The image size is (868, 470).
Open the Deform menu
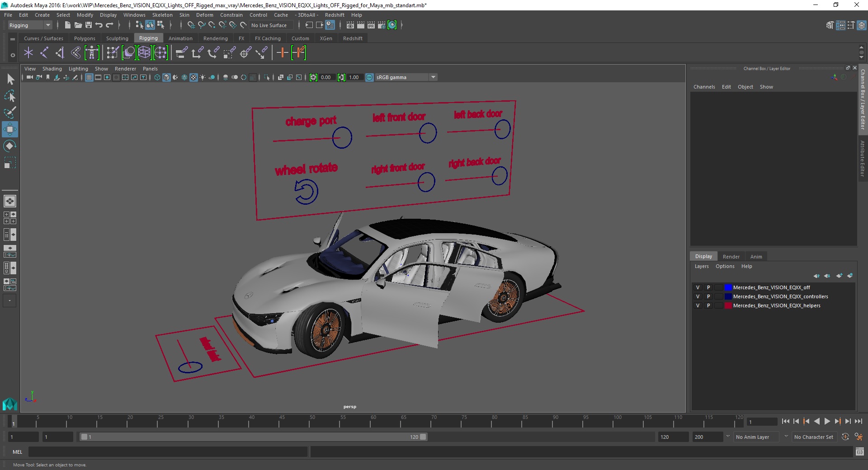pos(204,15)
